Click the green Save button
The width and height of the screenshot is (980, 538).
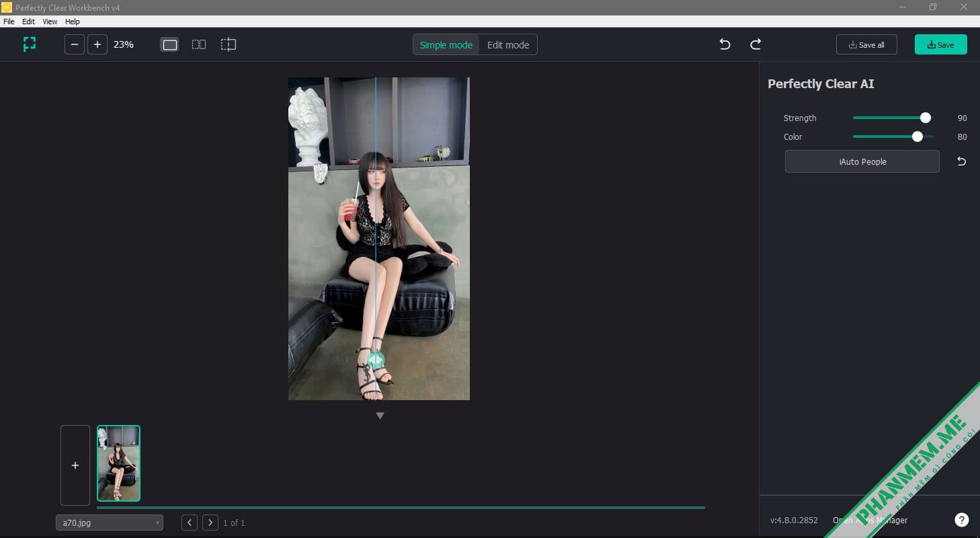tap(940, 45)
